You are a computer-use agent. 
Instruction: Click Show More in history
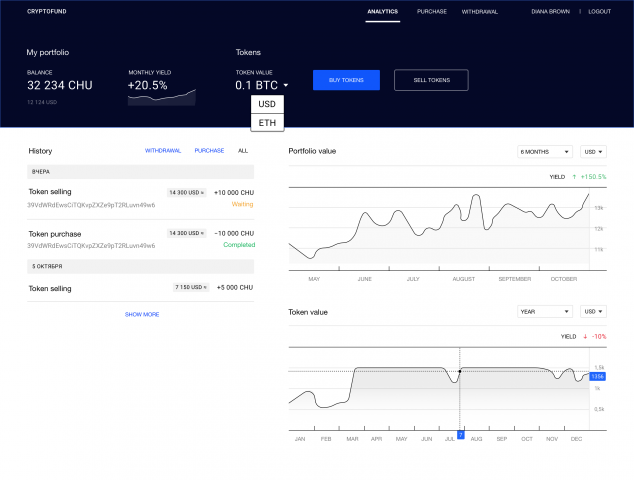(x=142, y=314)
